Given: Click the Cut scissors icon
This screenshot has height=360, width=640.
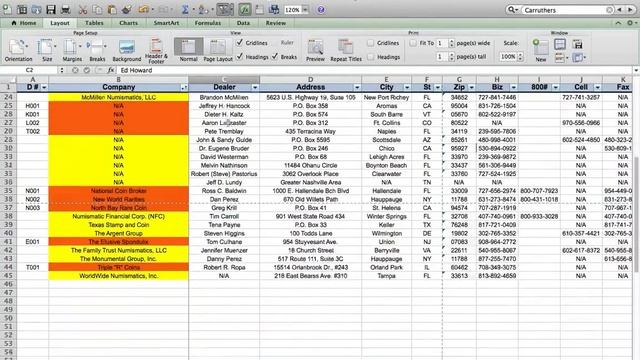Looking at the screenshot, I should pyautogui.click(x=83, y=9).
